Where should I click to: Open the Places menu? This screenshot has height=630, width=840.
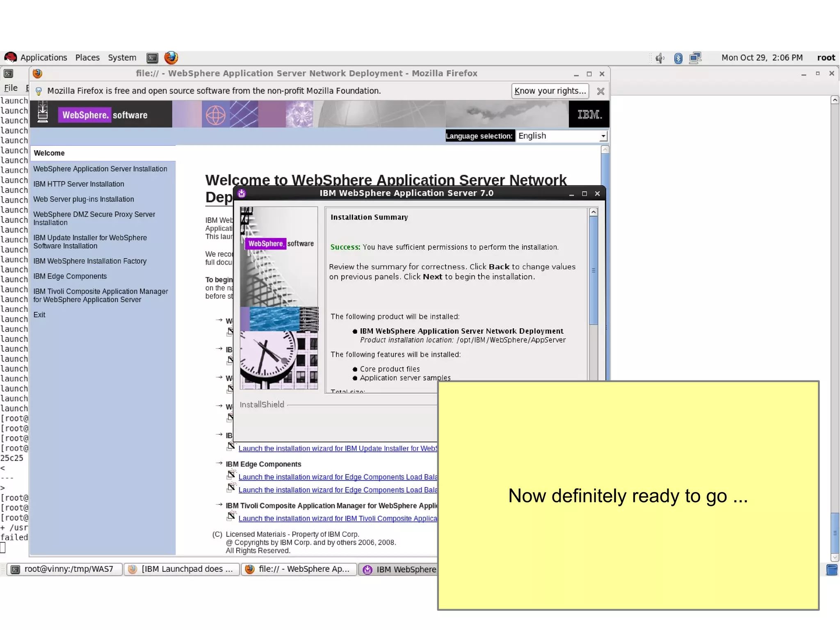click(87, 57)
